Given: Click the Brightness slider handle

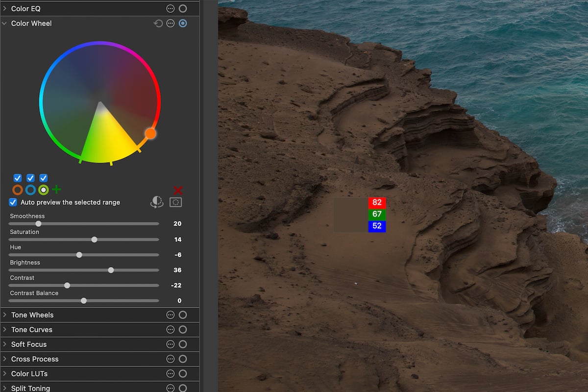Looking at the screenshot, I should [111, 270].
